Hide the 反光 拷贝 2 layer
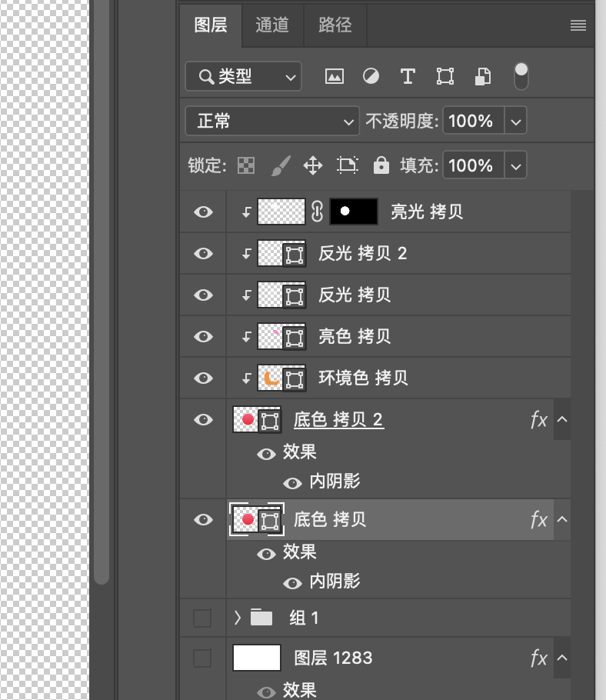 [203, 254]
